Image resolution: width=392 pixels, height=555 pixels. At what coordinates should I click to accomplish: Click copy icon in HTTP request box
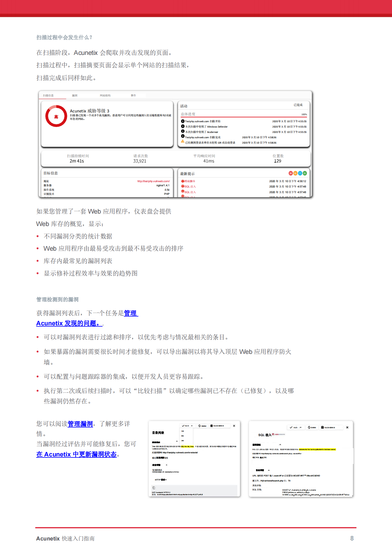coord(154,488)
